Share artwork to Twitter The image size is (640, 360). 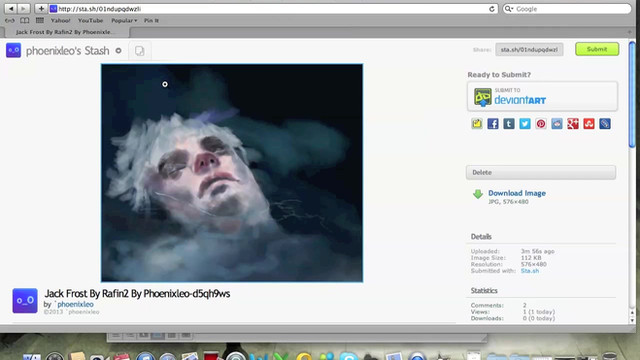click(x=525, y=124)
